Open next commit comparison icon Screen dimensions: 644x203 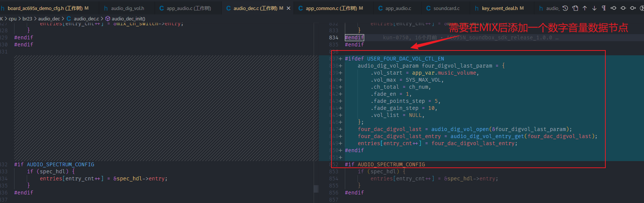pos(633,8)
